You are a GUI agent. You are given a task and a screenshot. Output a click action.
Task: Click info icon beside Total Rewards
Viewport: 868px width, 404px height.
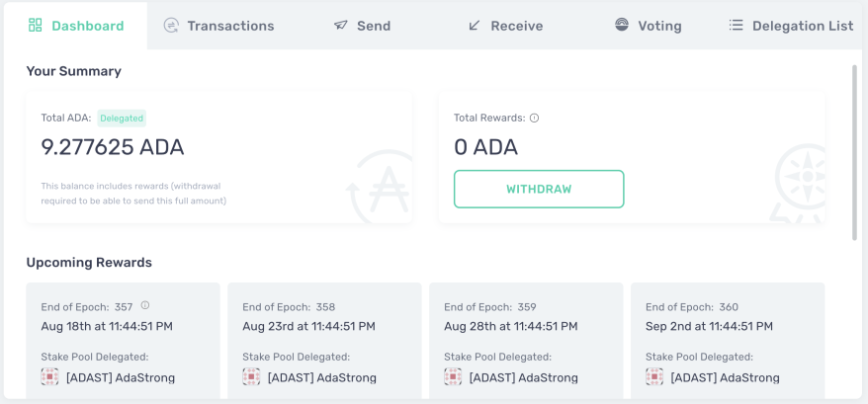(534, 118)
